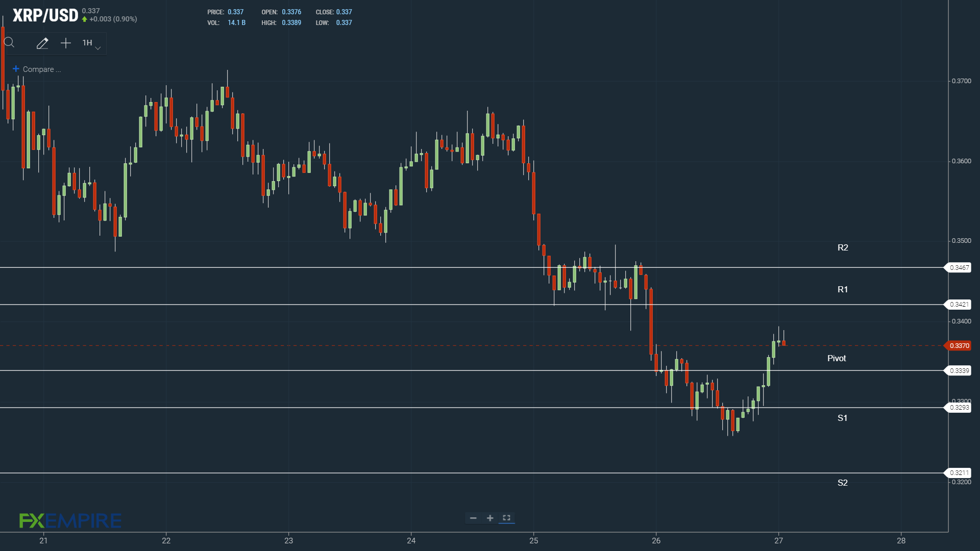Click the date 25 on time axis

[534, 541]
